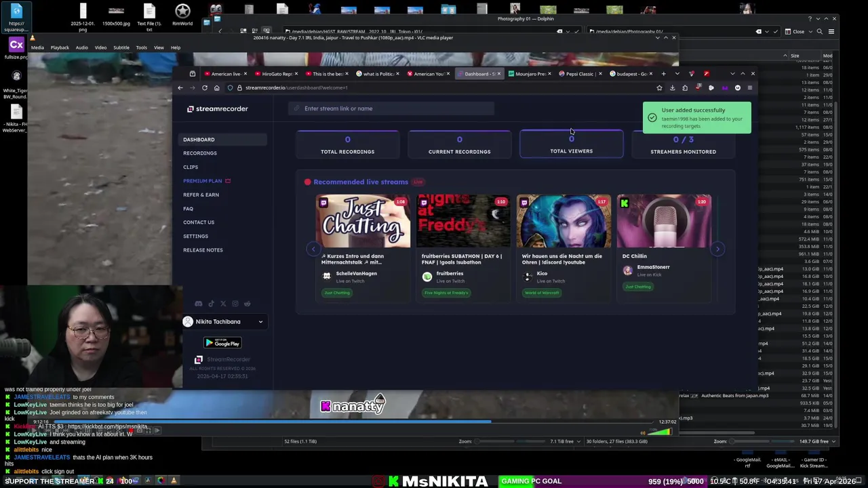Open VLC Playback menu
This screenshot has height=488, width=868.
[x=60, y=47]
